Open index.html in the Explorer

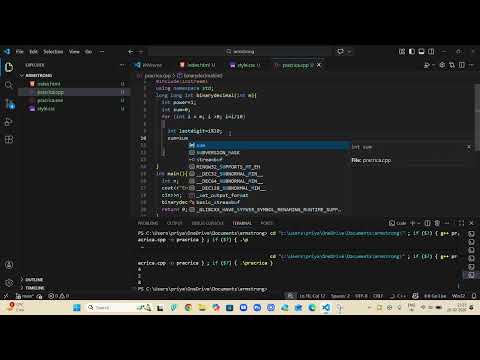(49, 84)
